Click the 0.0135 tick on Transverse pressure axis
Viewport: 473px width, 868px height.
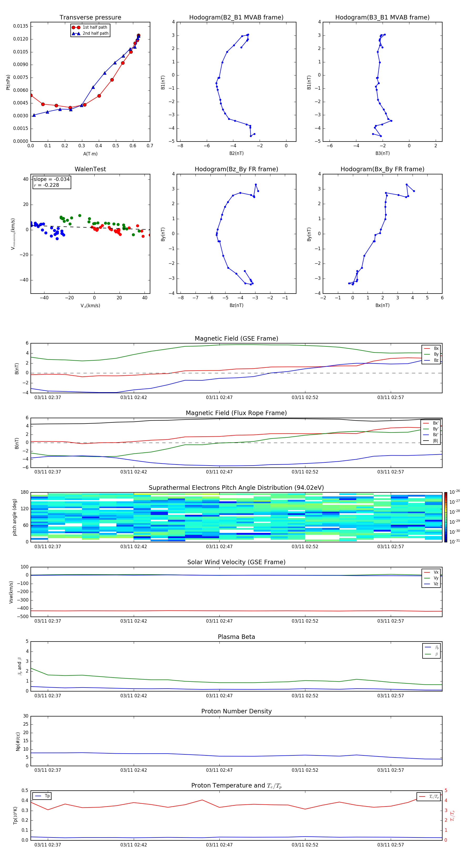[x=21, y=26]
